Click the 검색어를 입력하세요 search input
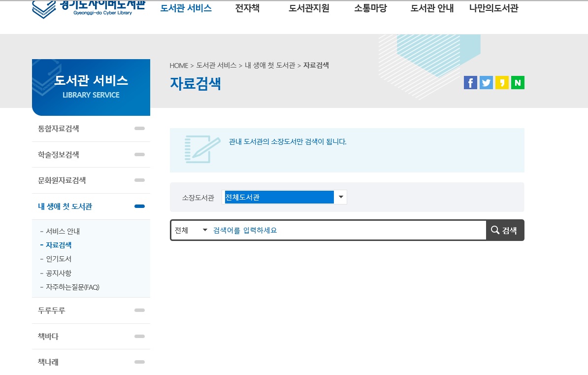Viewport: 588px width, 375px height. click(348, 230)
